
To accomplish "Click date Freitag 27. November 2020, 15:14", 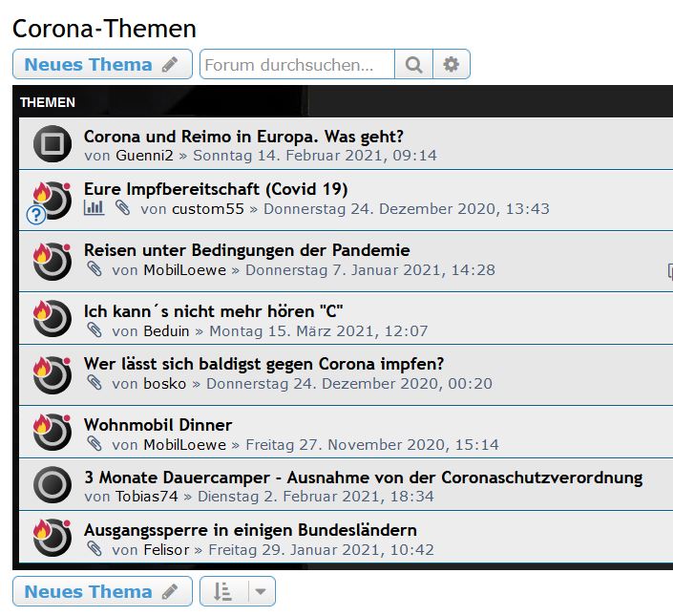I will (371, 445).
